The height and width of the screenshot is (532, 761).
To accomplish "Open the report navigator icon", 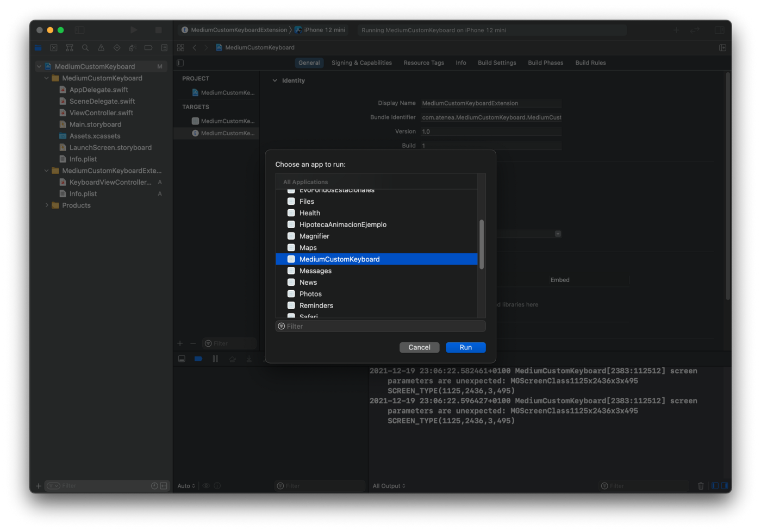I will tap(164, 48).
